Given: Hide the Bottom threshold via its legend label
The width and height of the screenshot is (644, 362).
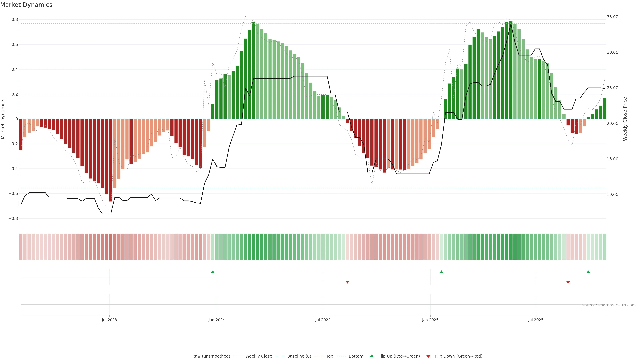Looking at the screenshot, I should pyautogui.click(x=356, y=356).
